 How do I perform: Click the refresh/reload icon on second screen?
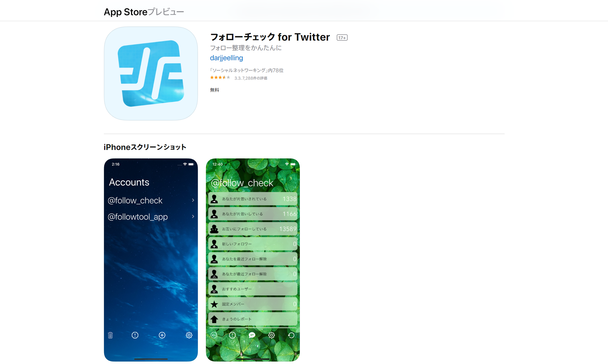click(291, 336)
